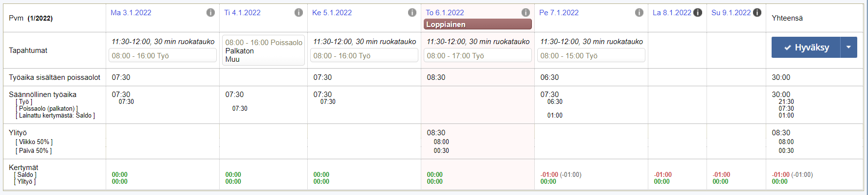
Task: Show the info icon for Sunday 9.1.2022
Action: pyautogui.click(x=757, y=13)
